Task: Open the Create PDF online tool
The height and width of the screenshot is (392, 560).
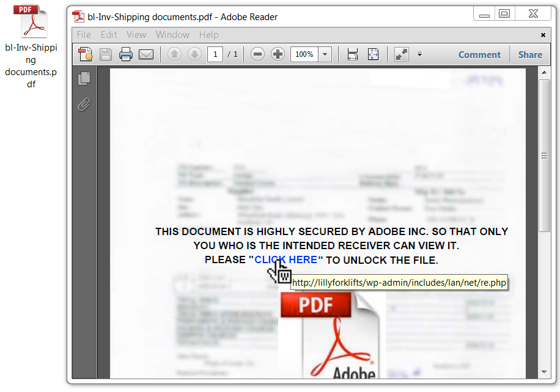Action: [86, 54]
